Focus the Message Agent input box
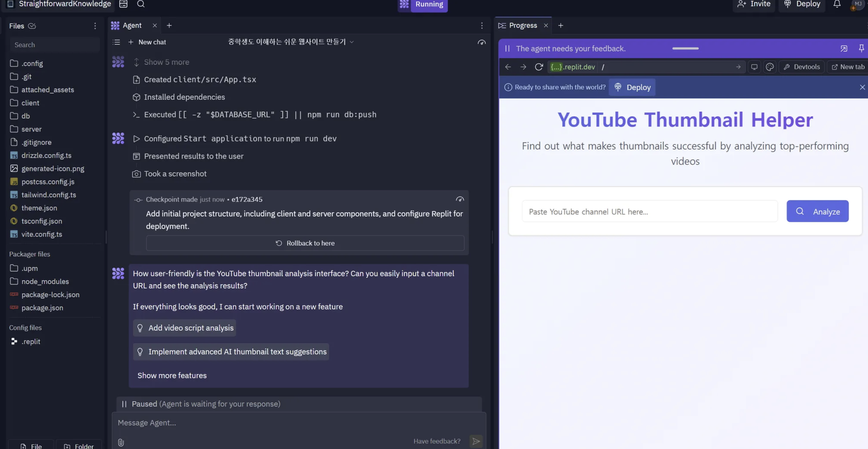 [299, 423]
